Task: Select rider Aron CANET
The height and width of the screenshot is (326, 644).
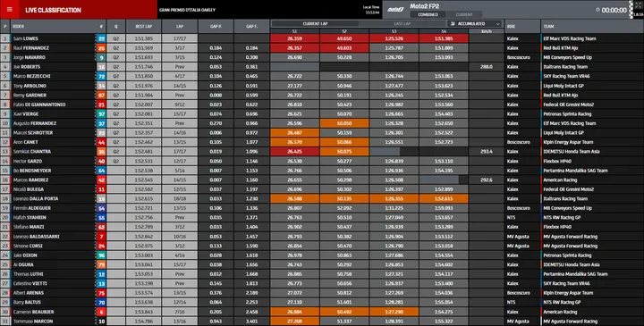Action: pyautogui.click(x=25, y=142)
